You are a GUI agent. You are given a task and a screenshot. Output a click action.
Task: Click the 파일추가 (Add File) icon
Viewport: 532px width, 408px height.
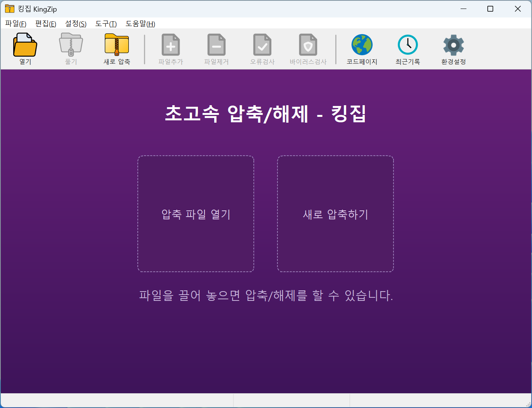pos(170,45)
